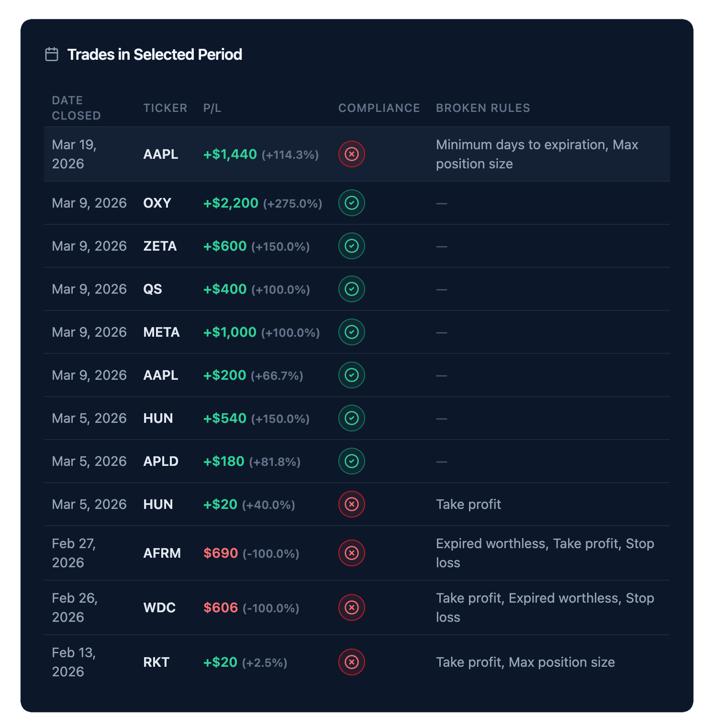Viewport: 714px width, 728px height.
Task: Click the green compliance check for the APLD trade
Action: [x=351, y=461]
